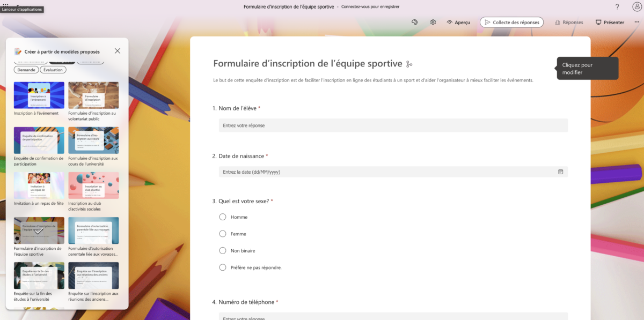Open the Présenter presentation mode

coord(610,22)
